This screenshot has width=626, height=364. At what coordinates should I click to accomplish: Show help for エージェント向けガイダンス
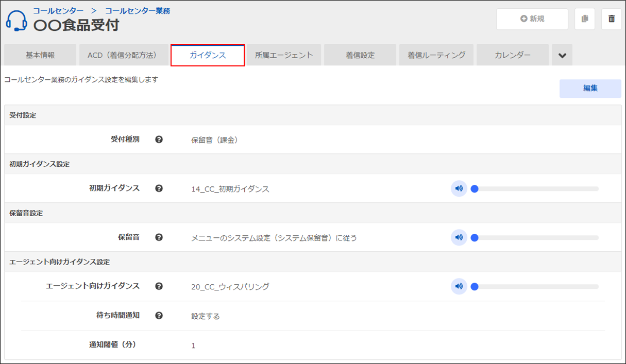[x=159, y=286]
